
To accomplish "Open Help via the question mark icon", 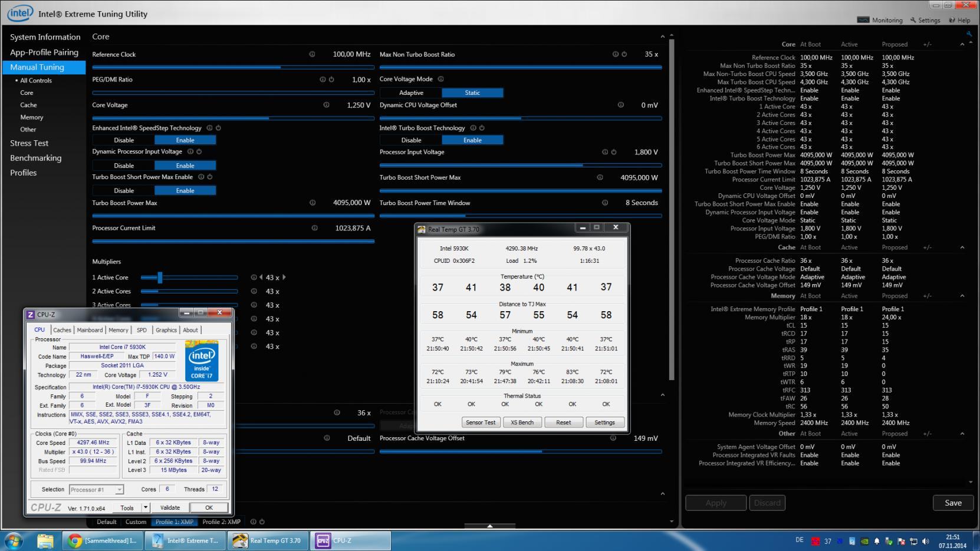I will tap(952, 20).
